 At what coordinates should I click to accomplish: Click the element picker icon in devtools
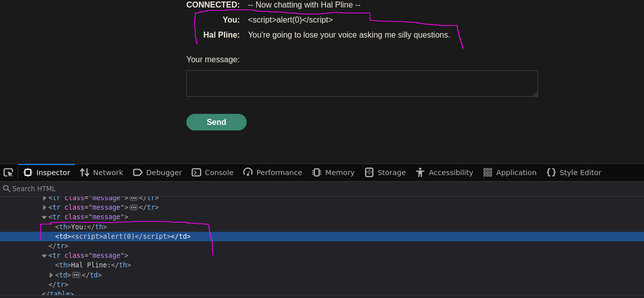[9, 172]
